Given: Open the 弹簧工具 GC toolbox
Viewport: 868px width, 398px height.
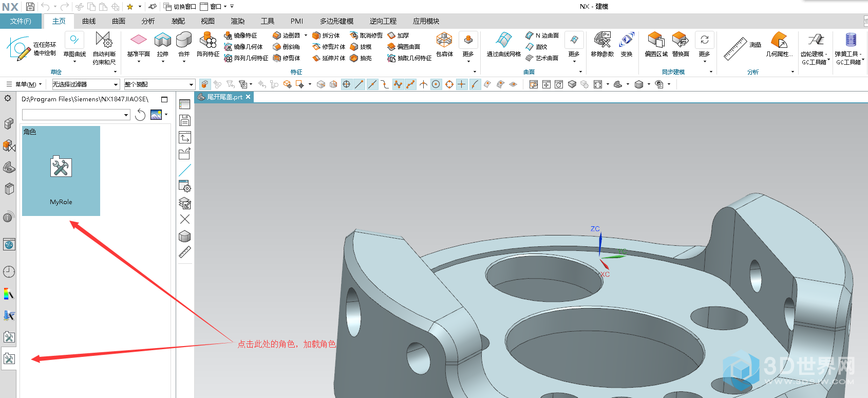Looking at the screenshot, I should (x=850, y=48).
